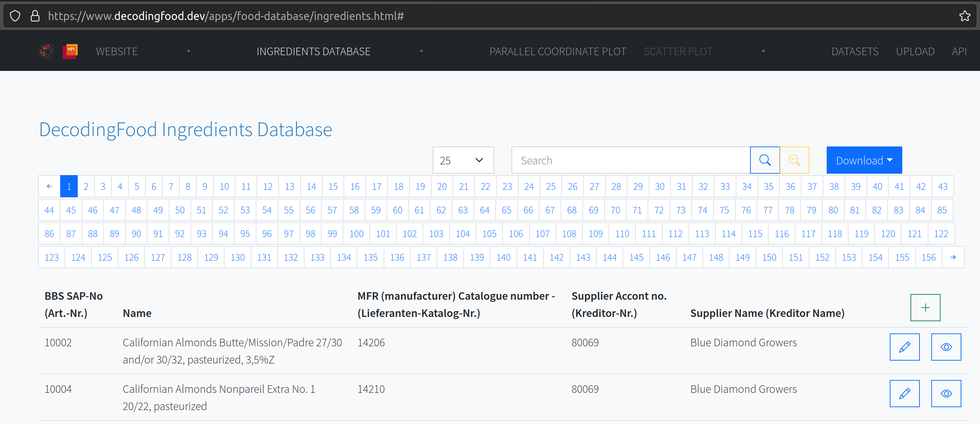Open the Upload navigation link
Image resolution: width=980 pixels, height=424 pixels.
(914, 51)
